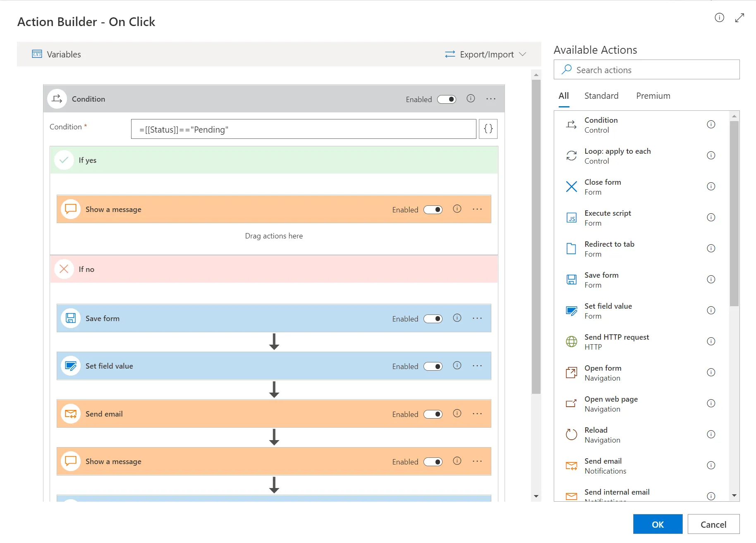The height and width of the screenshot is (543, 756).
Task: Disable the Send email action toggle
Action: tap(433, 414)
